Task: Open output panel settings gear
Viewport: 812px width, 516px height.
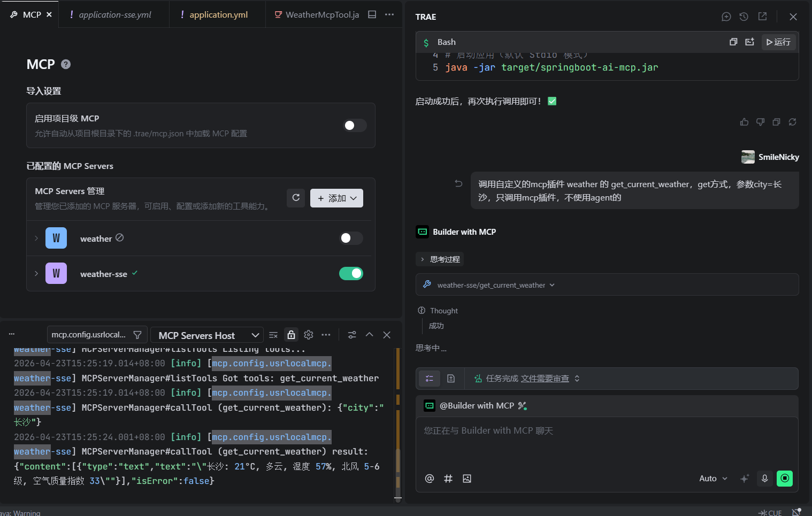Action: [309, 335]
